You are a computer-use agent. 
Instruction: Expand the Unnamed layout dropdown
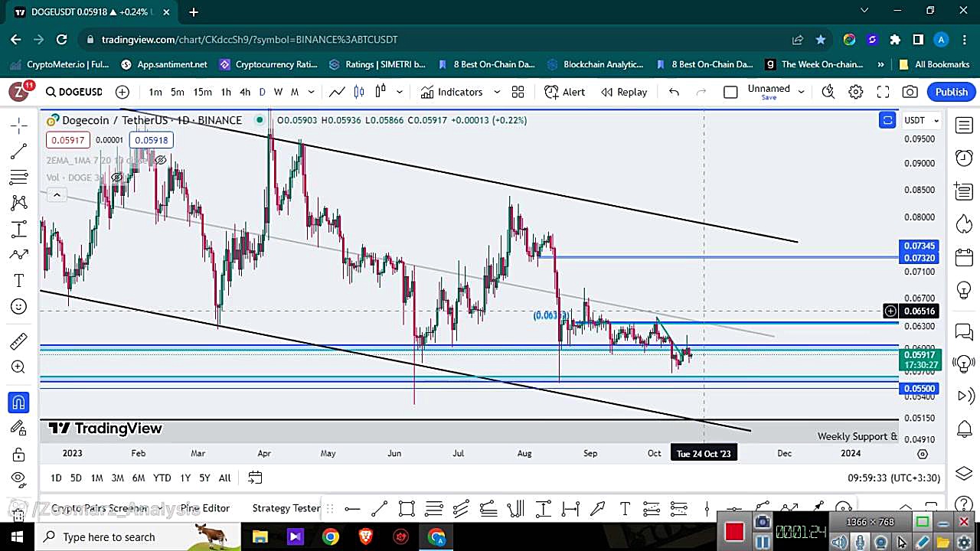tap(801, 92)
